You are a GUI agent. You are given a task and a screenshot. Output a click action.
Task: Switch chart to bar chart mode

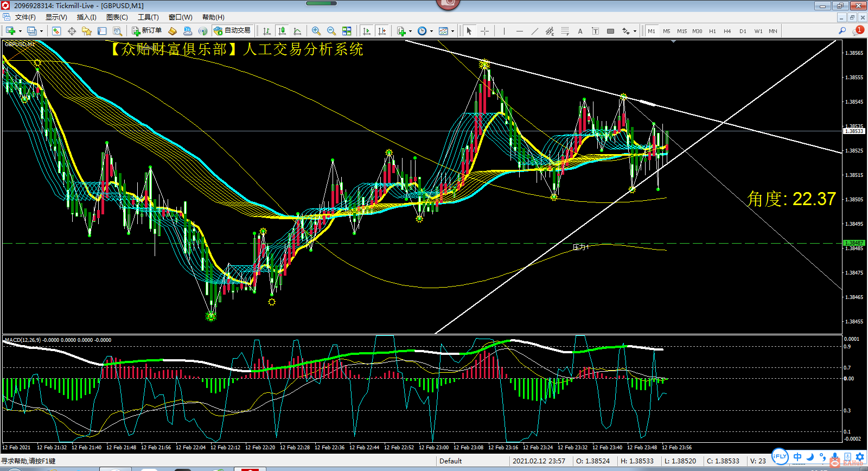coord(266,31)
